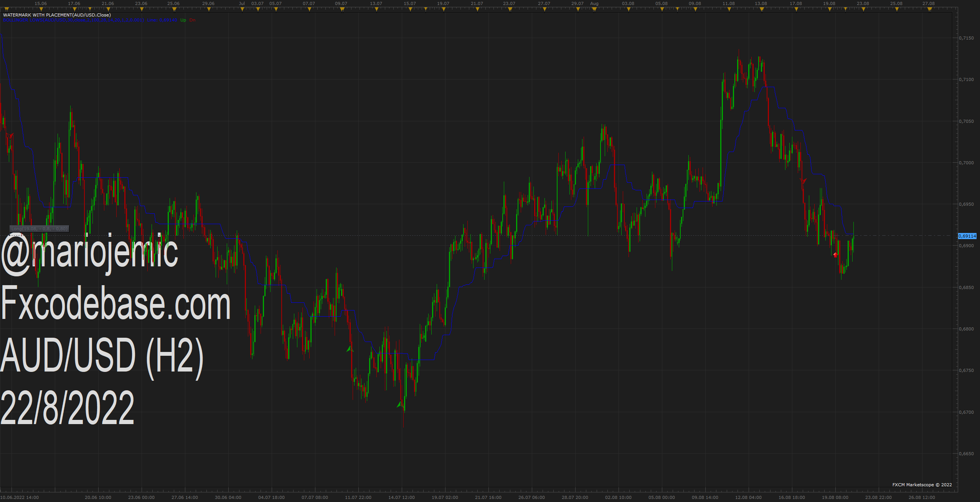Click the 0,7000 price axis label
Image resolution: width=980 pixels, height=502 pixels.
(966, 163)
